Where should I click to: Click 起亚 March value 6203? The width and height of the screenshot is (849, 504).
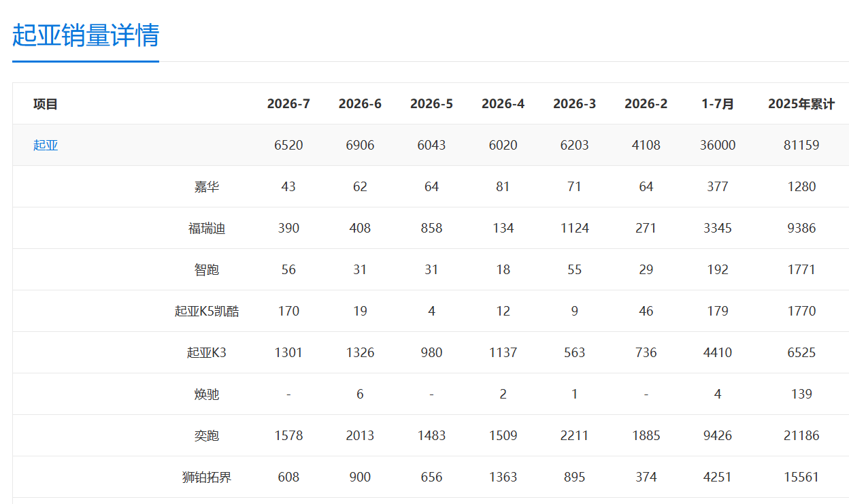click(x=574, y=145)
